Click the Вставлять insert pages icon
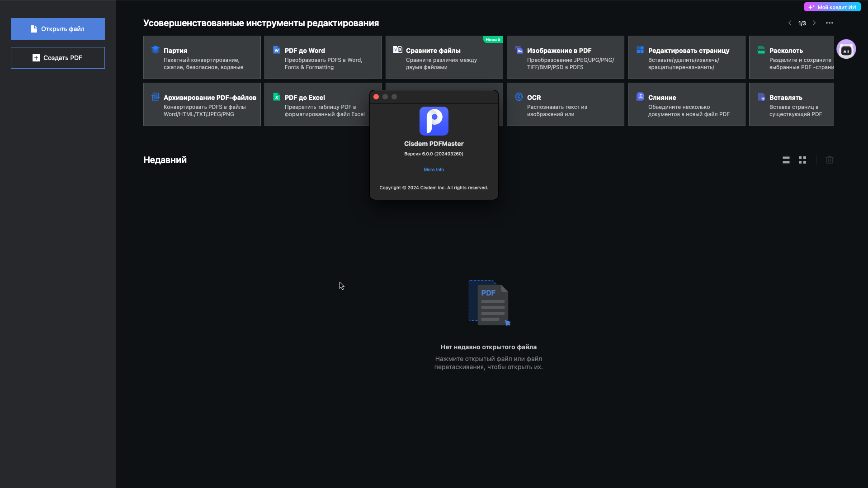This screenshot has height=488, width=868. (x=761, y=97)
